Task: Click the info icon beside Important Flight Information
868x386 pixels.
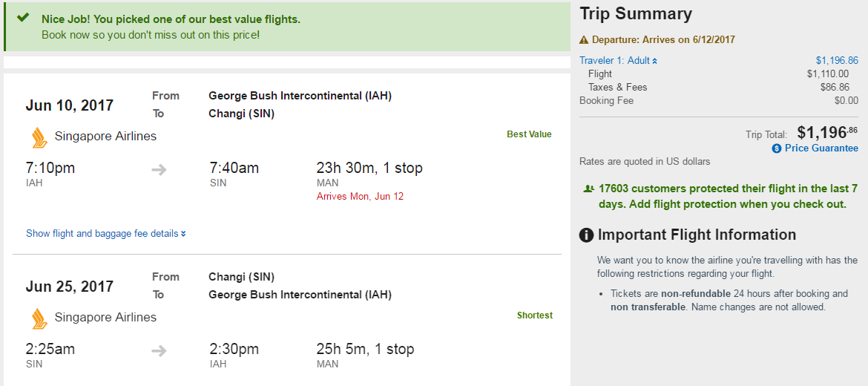Action: click(x=586, y=235)
